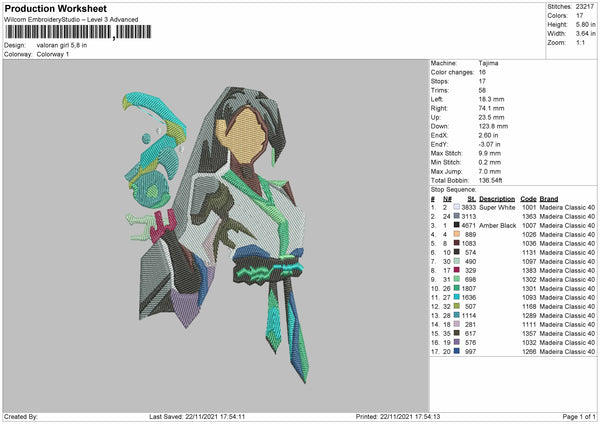The image size is (600, 424).
Task: Click the 'Description' column header
Action: tap(497, 199)
